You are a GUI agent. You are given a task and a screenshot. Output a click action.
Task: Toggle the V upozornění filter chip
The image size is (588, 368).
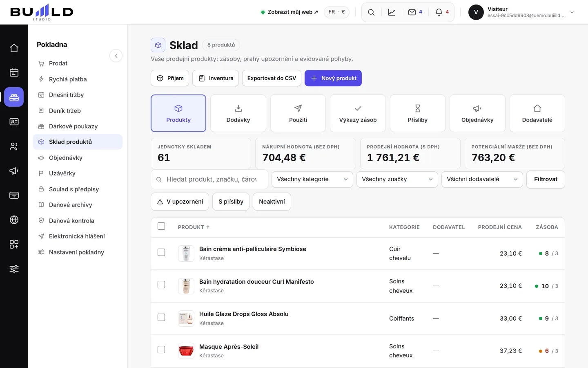coord(180,202)
